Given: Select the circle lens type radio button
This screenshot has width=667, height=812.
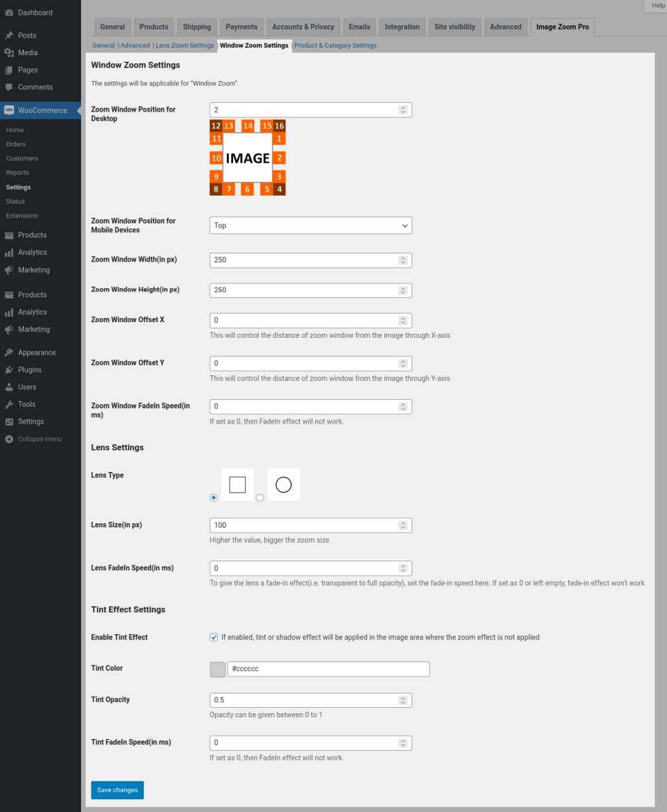Looking at the screenshot, I should 260,498.
